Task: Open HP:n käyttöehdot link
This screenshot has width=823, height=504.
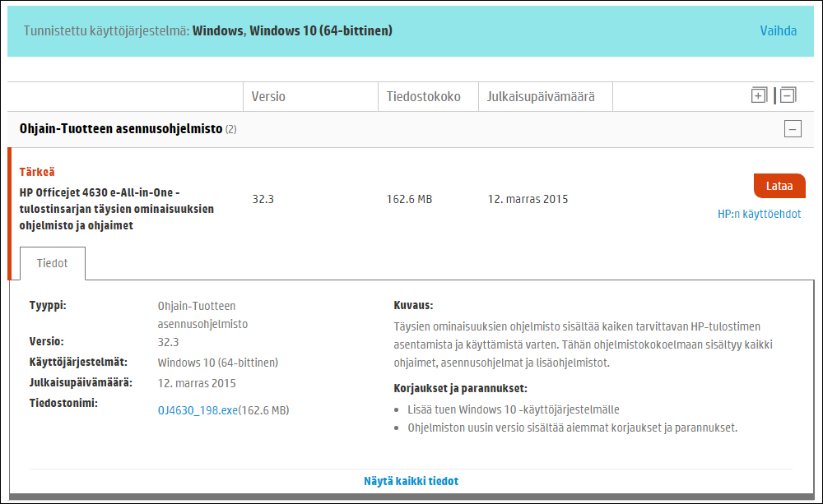Action: coord(759,214)
